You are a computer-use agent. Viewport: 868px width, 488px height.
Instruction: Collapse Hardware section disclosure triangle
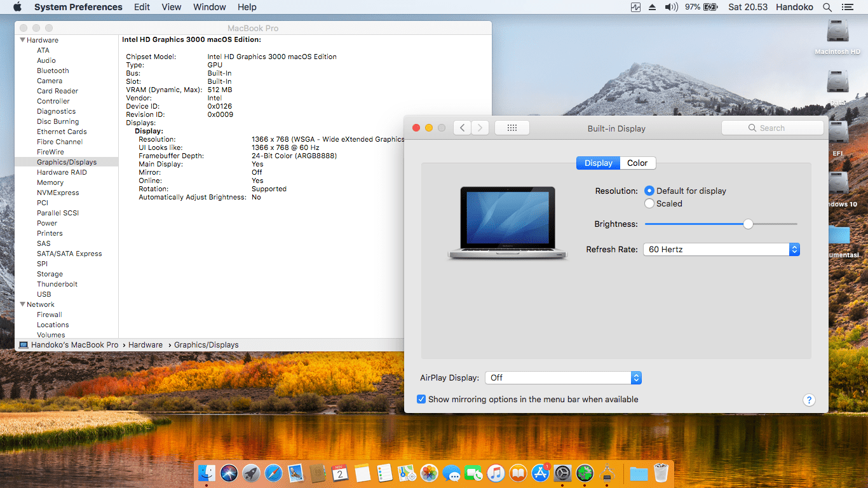pyautogui.click(x=22, y=40)
